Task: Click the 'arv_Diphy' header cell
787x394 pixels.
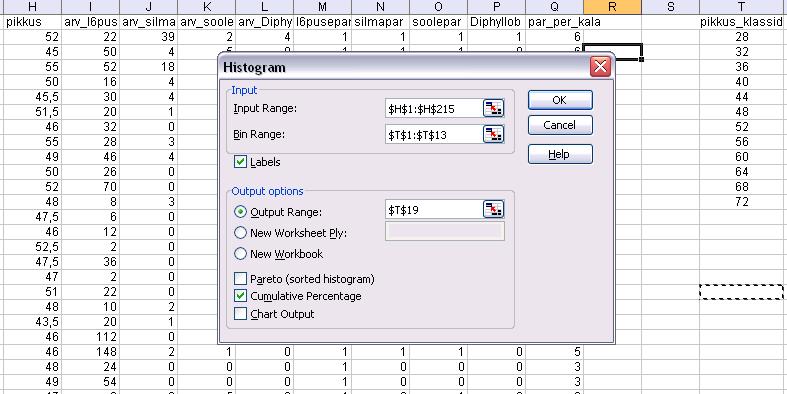Action: pos(265,22)
